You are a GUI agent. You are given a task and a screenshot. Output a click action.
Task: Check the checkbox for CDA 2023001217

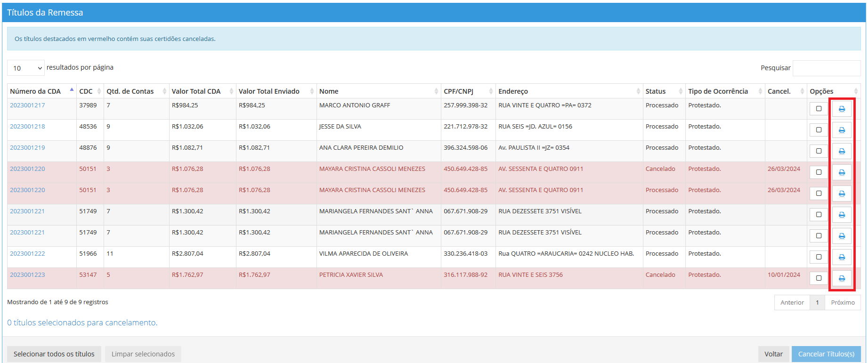(819, 109)
